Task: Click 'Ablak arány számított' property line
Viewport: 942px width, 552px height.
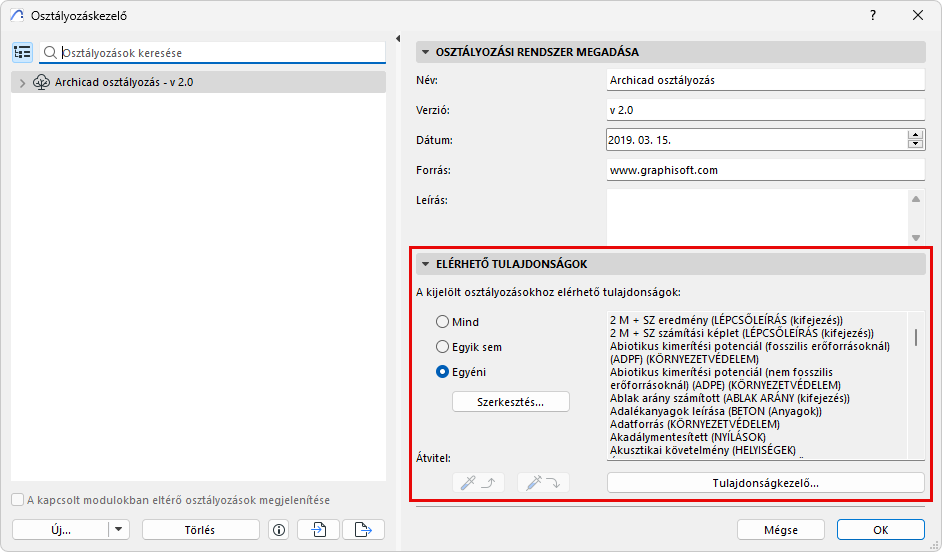Action: point(729,398)
